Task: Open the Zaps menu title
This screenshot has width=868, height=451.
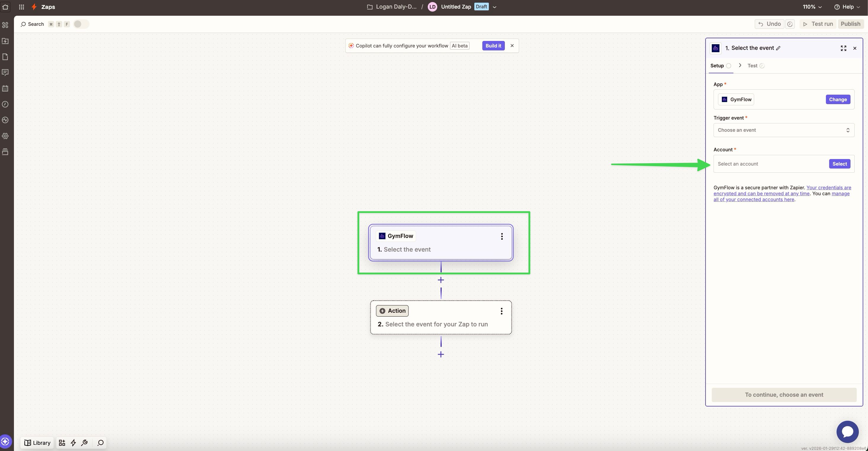Action: coord(48,7)
